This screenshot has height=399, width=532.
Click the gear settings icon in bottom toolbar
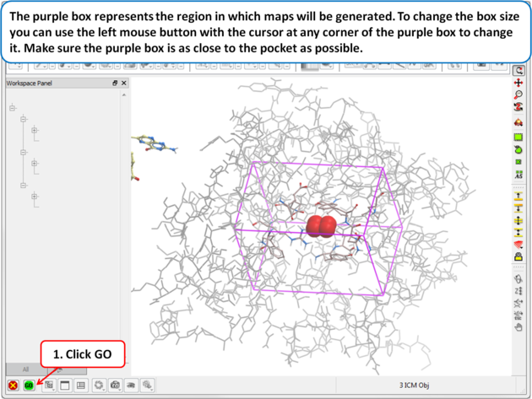tap(99, 386)
